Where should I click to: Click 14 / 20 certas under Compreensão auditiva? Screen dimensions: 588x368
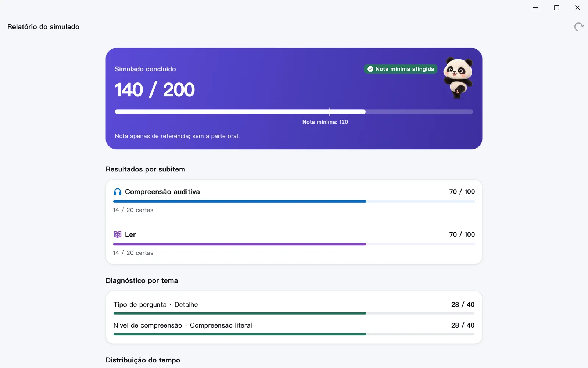pos(133,210)
